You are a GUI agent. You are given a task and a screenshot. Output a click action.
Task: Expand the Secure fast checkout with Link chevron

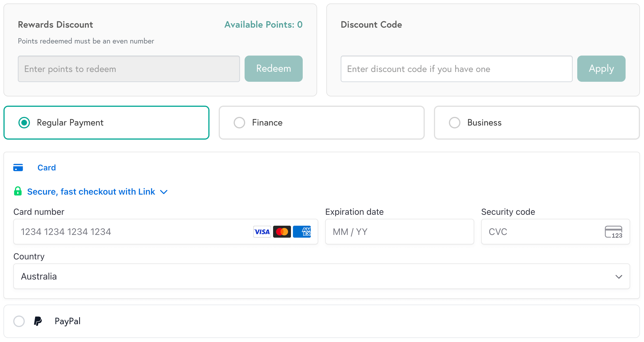[164, 192]
